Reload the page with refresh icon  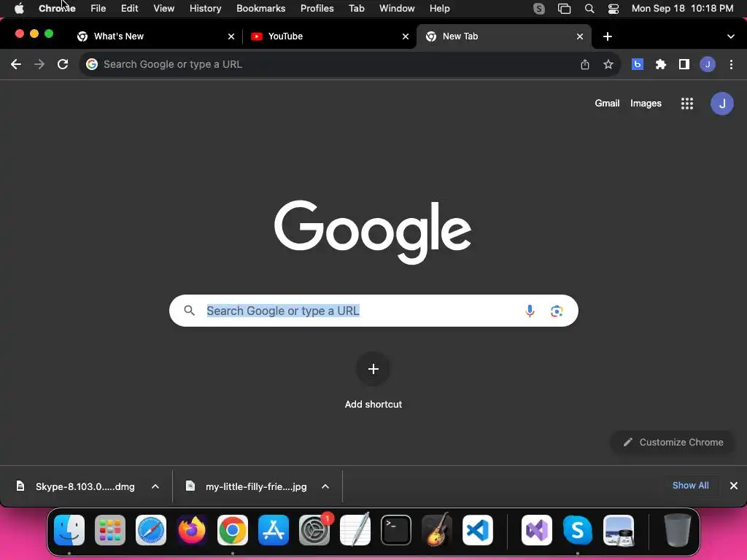coord(63,64)
